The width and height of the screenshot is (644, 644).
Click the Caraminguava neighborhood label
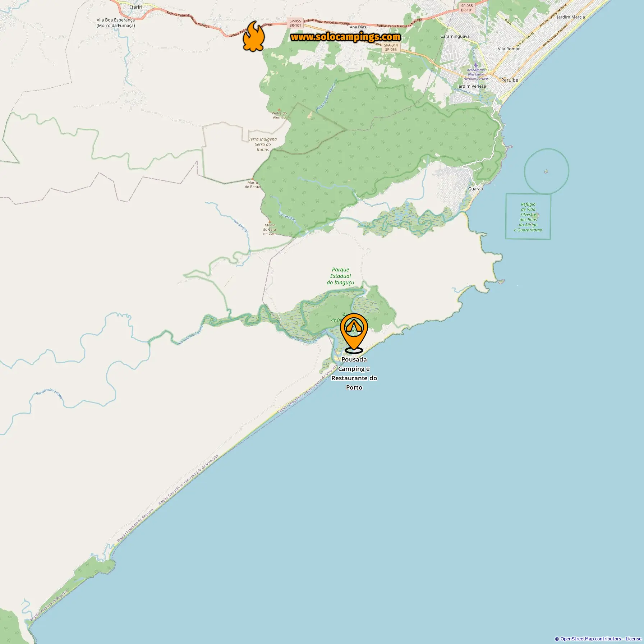[x=455, y=36]
